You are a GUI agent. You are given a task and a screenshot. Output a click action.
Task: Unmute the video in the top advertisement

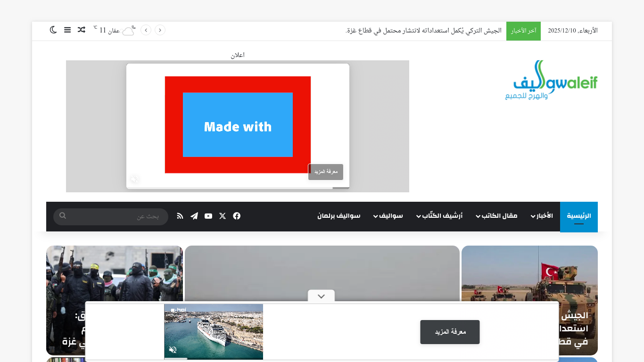[134, 180]
